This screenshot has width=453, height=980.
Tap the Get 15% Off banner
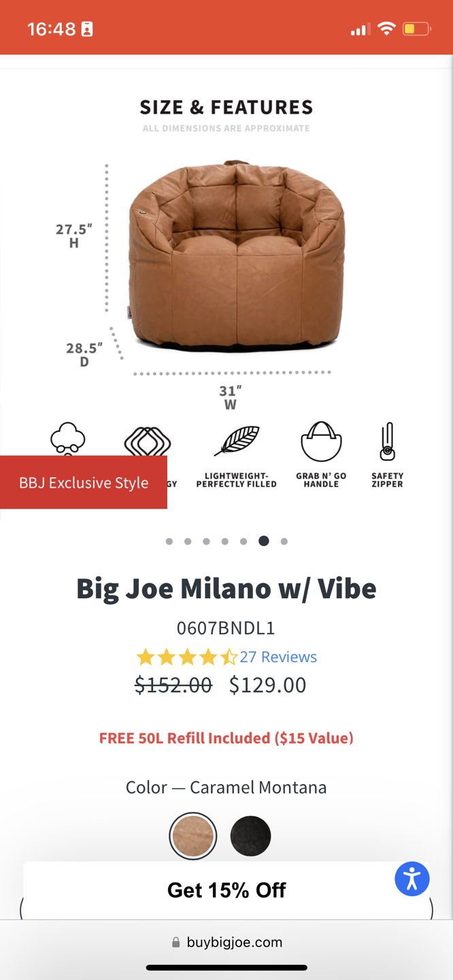227,890
